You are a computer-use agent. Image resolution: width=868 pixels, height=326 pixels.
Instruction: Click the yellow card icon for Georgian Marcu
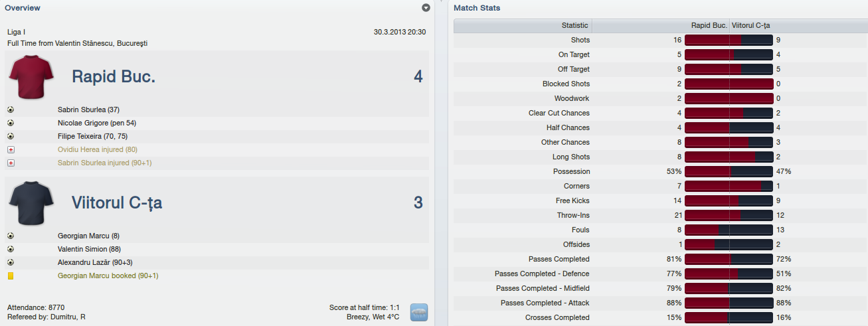click(11, 276)
